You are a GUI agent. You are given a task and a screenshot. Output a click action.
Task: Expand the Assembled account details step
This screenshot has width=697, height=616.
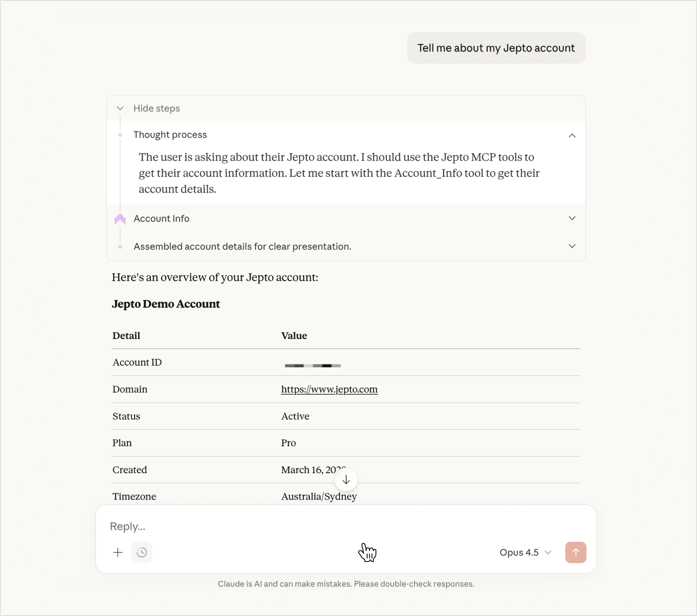click(572, 246)
